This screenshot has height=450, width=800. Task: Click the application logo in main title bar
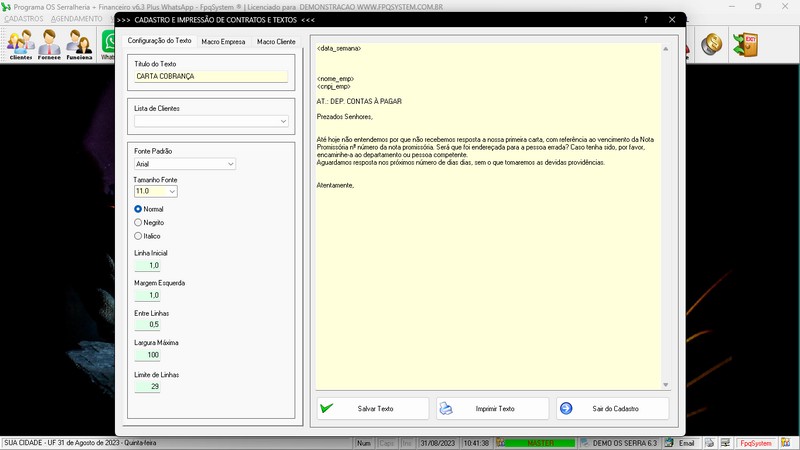(6, 7)
